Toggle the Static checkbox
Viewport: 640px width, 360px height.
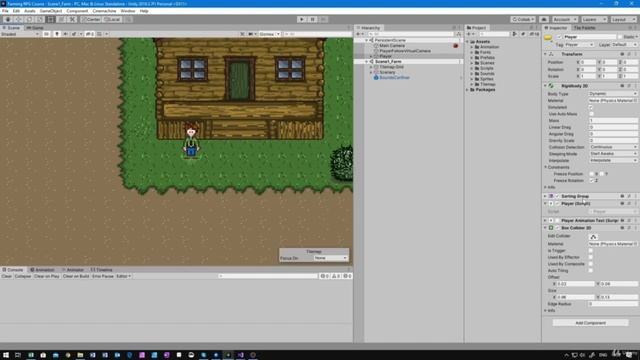point(620,37)
